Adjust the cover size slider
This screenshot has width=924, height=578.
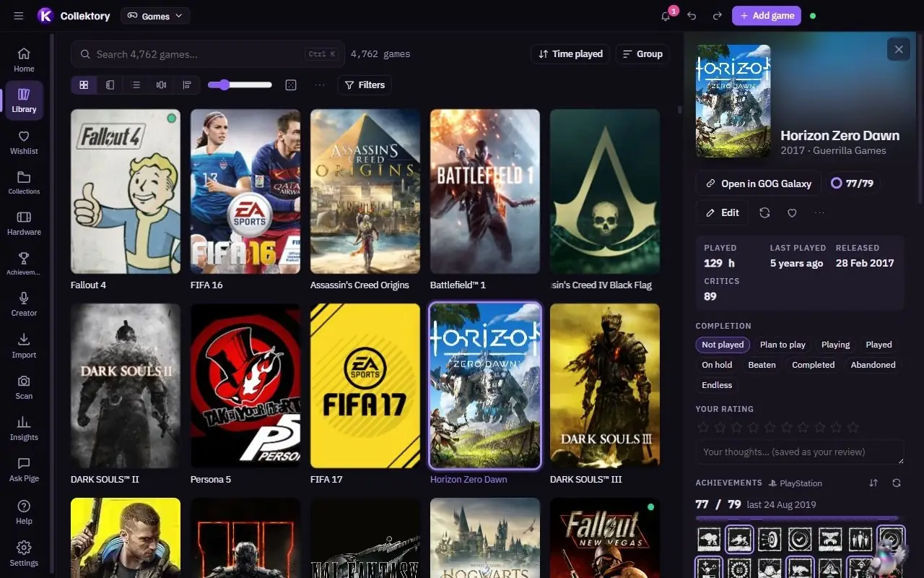click(x=240, y=85)
